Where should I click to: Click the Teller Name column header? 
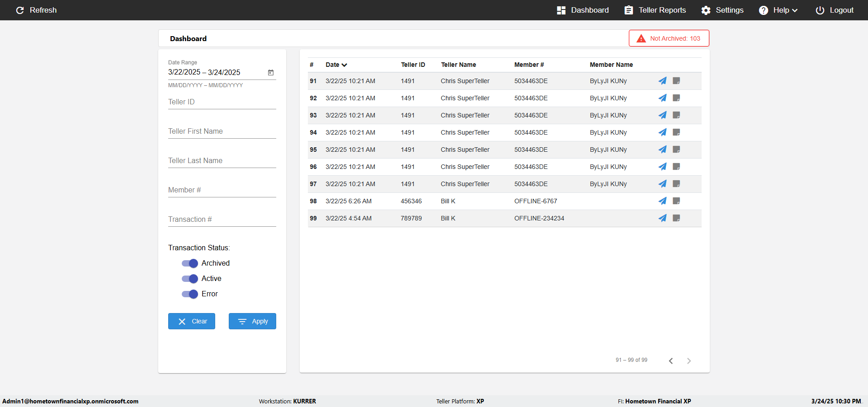click(458, 65)
